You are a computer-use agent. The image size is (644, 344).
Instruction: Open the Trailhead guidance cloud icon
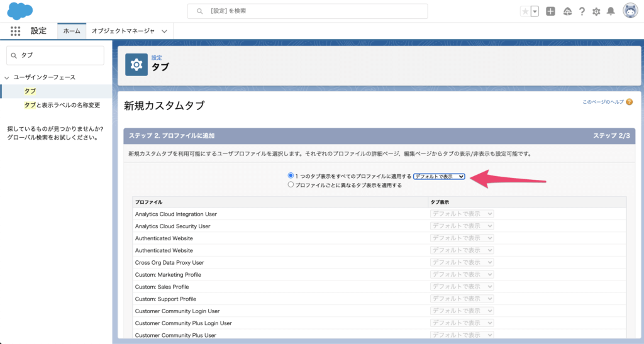[x=567, y=11]
